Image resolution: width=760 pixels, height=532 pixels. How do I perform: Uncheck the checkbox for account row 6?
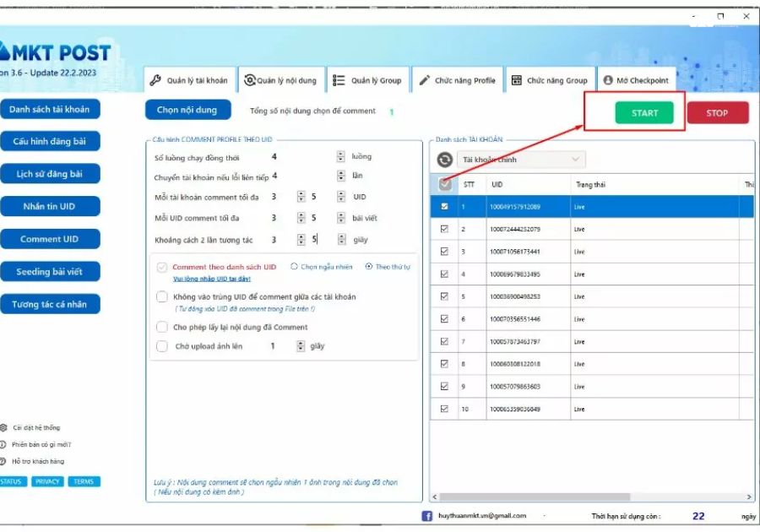pos(444,319)
